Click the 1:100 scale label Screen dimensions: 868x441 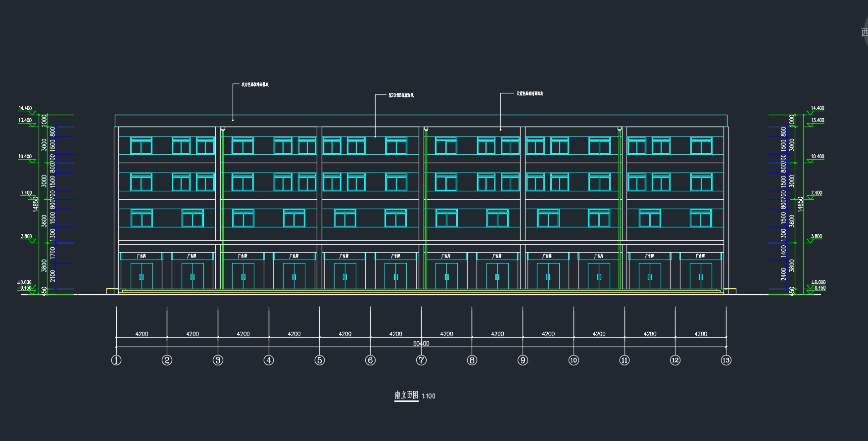[x=429, y=396]
